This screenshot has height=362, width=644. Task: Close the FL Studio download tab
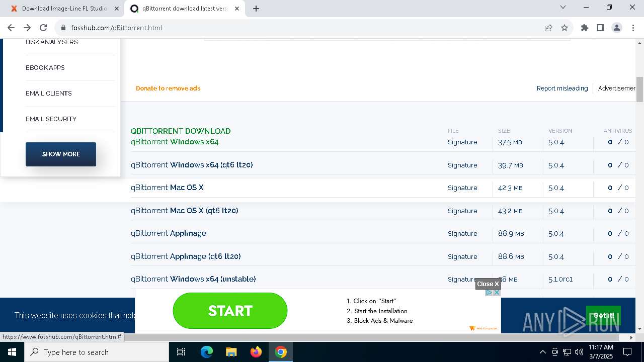tap(117, 9)
